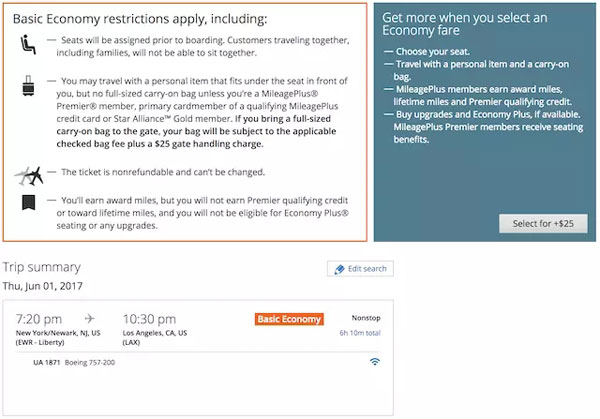The height and width of the screenshot is (419, 600).
Task: Click the Boeing 757-200 aircraft text
Action: [x=91, y=362]
